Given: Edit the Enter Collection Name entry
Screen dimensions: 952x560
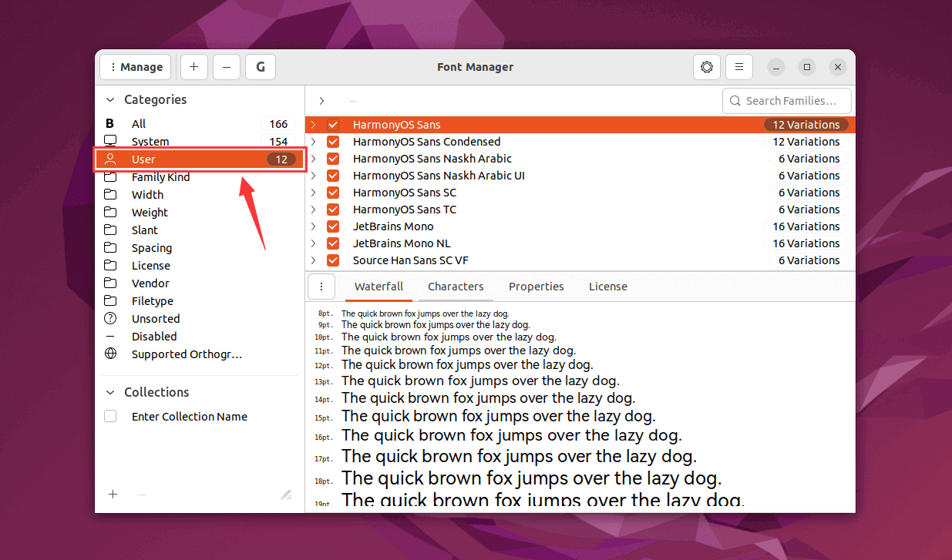Looking at the screenshot, I should coord(190,417).
